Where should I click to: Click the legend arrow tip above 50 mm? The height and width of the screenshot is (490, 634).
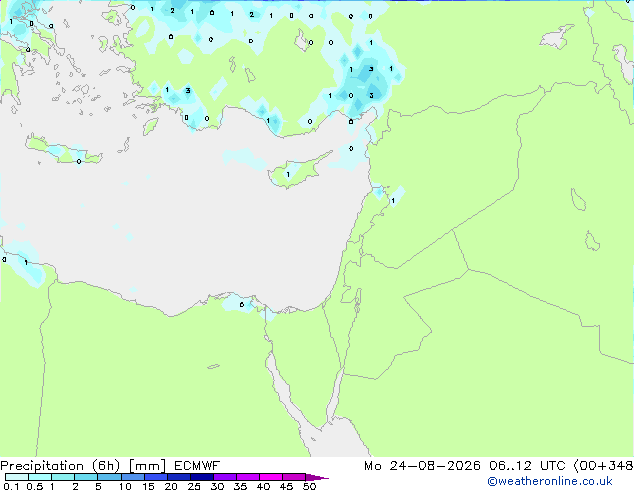pos(317,477)
